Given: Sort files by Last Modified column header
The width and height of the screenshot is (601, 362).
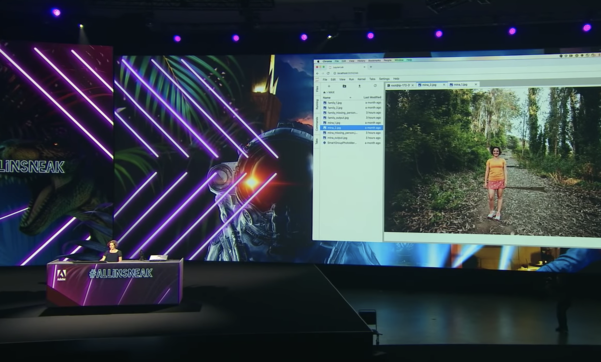Looking at the screenshot, I should pos(372,97).
